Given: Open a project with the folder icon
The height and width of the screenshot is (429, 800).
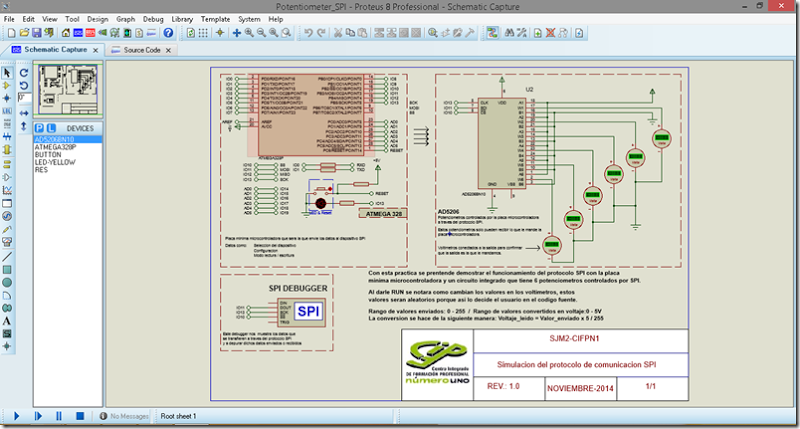Looking at the screenshot, I should click(x=24, y=33).
